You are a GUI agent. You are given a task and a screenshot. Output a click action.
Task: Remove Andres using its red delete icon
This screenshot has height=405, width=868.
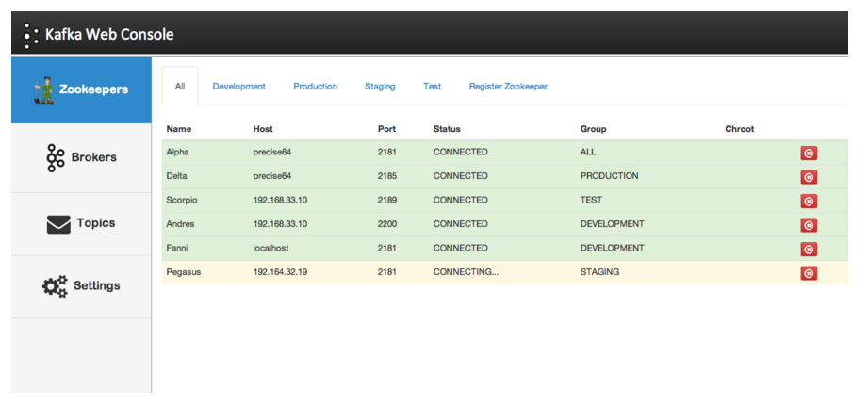tap(809, 225)
